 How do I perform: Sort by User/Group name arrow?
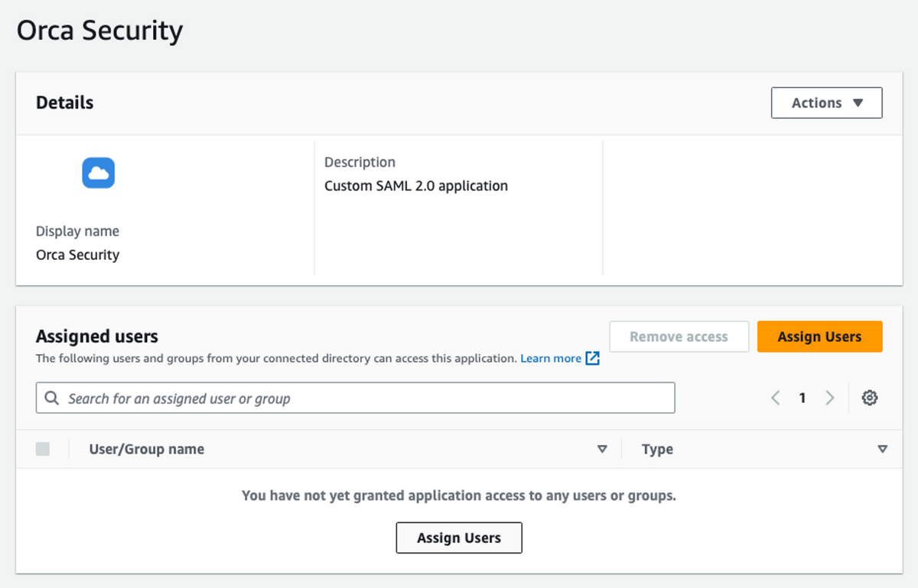coord(602,449)
